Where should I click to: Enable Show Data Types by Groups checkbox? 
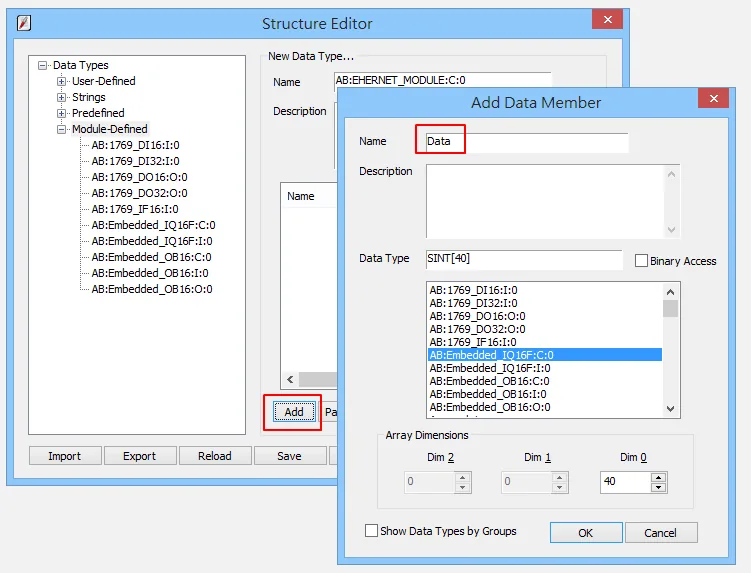pos(371,530)
